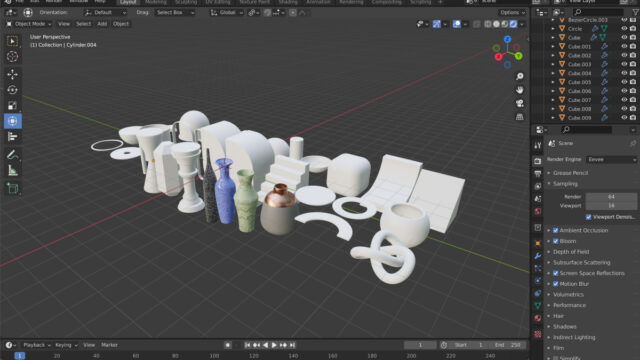Open the Render Engine Eevee dropdown

pyautogui.click(x=611, y=160)
